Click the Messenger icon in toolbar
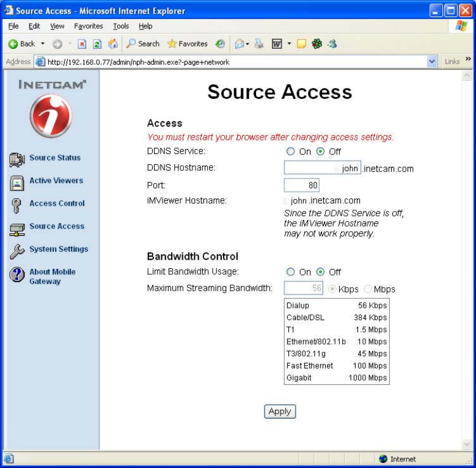This screenshot has height=468, width=476. (x=332, y=44)
